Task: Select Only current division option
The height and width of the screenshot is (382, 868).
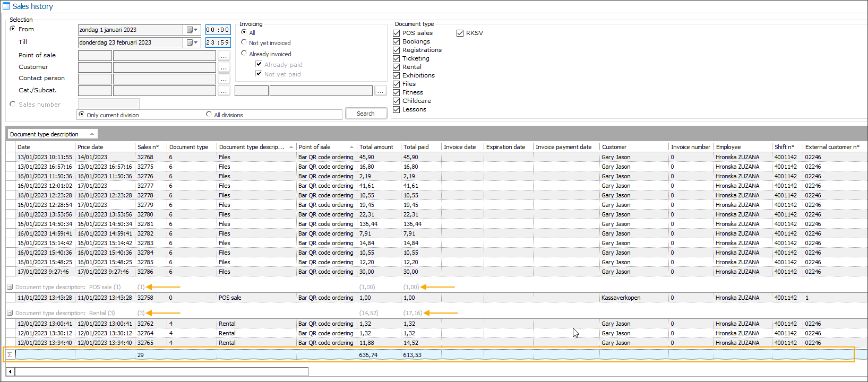Action: pyautogui.click(x=81, y=114)
